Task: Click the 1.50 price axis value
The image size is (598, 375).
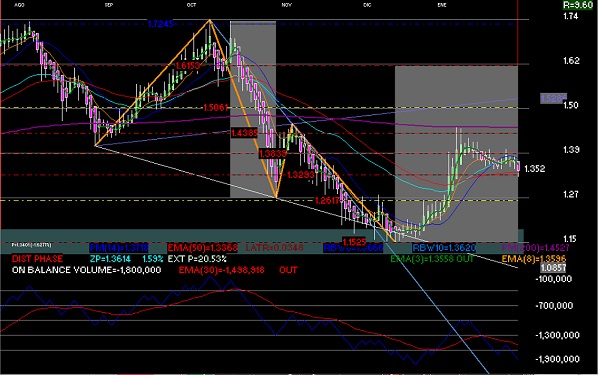Action: tap(571, 105)
